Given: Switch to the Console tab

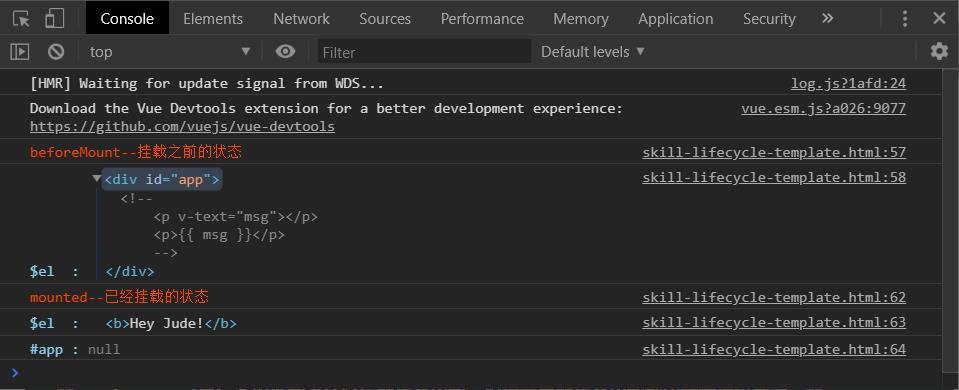Looking at the screenshot, I should point(127,19).
